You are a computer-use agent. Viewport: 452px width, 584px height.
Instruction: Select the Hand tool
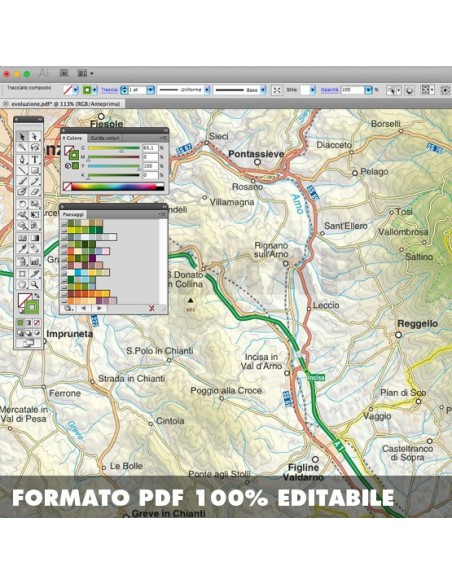click(22, 285)
